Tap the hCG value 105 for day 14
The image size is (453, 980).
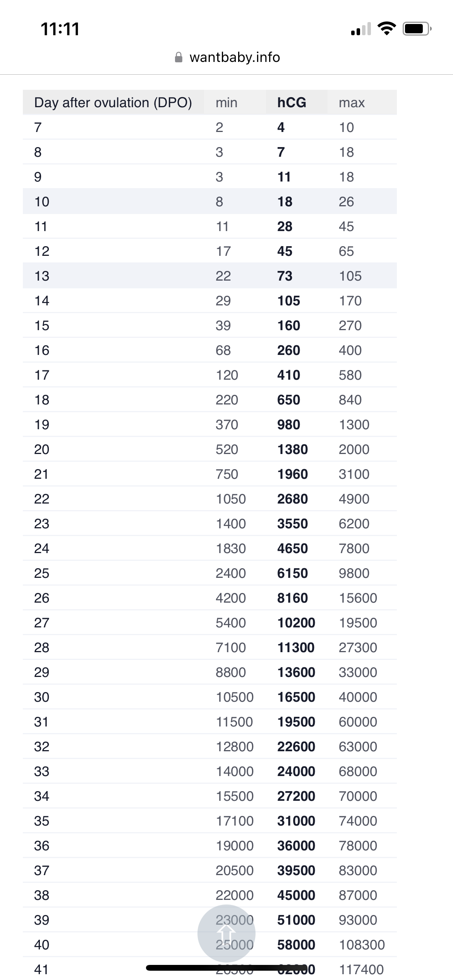(288, 301)
